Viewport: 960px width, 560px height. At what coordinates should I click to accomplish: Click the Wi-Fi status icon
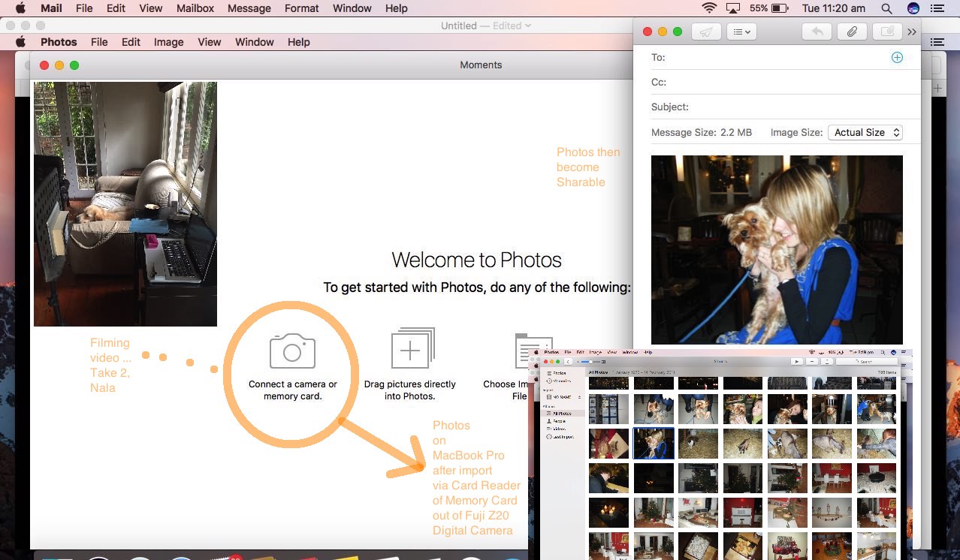click(x=709, y=8)
